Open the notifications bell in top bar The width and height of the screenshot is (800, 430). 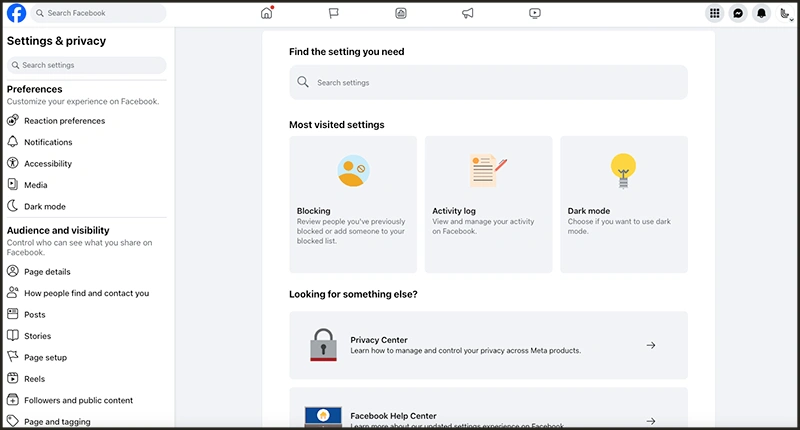(x=762, y=13)
